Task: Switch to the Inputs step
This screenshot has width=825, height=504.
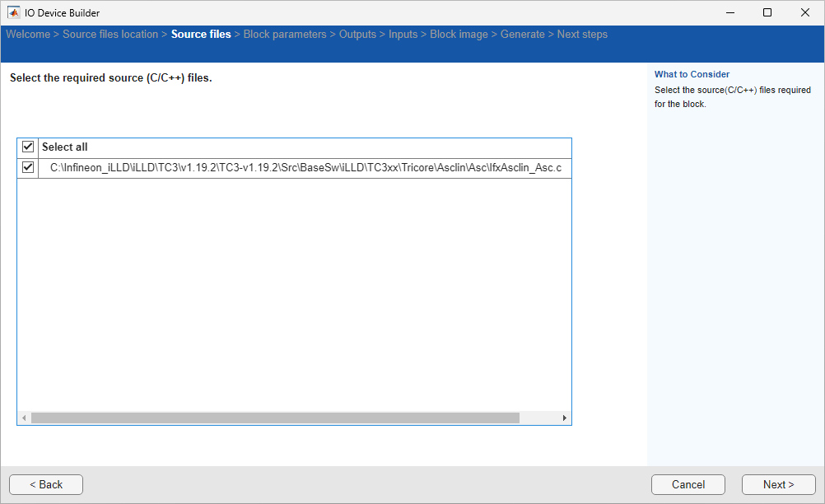Action: [x=403, y=35]
